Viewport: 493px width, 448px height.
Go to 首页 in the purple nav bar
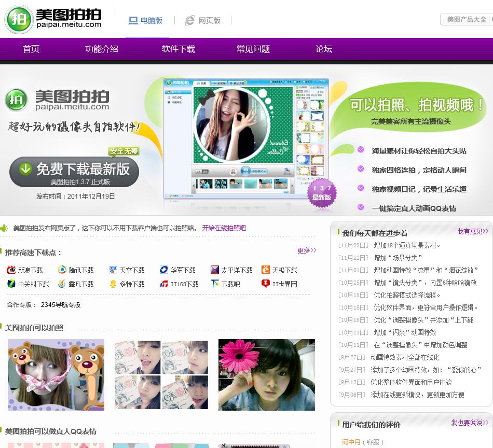pyautogui.click(x=31, y=49)
